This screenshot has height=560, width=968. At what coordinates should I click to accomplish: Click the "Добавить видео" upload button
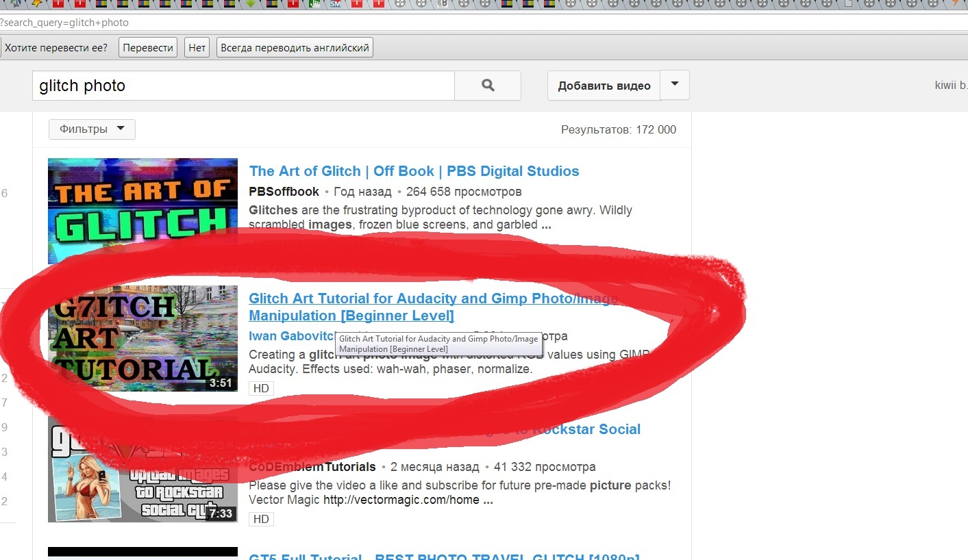[x=604, y=86]
